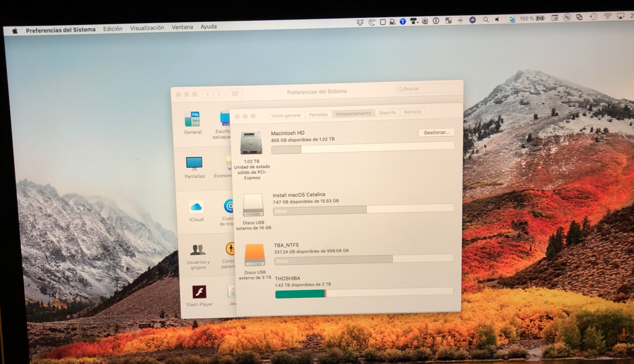This screenshot has height=364, width=634.
Task: Open the AirPlay display menu
Action: point(620,16)
